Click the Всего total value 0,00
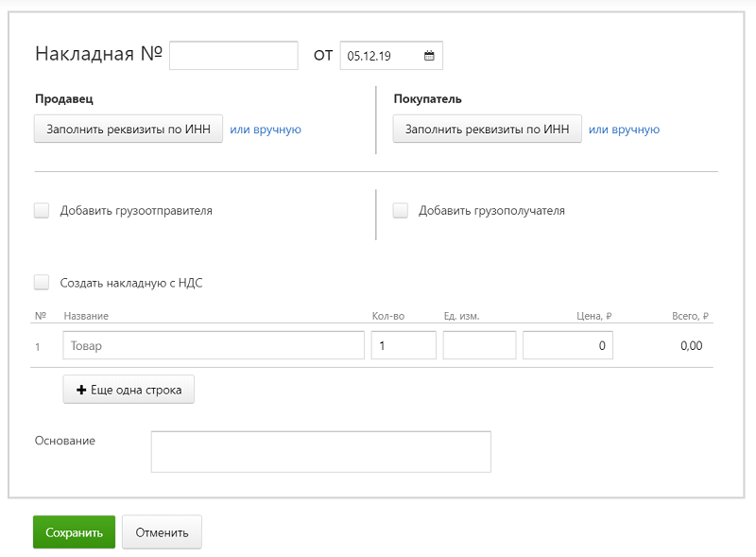Screen dimensions: 756x557 click(692, 345)
